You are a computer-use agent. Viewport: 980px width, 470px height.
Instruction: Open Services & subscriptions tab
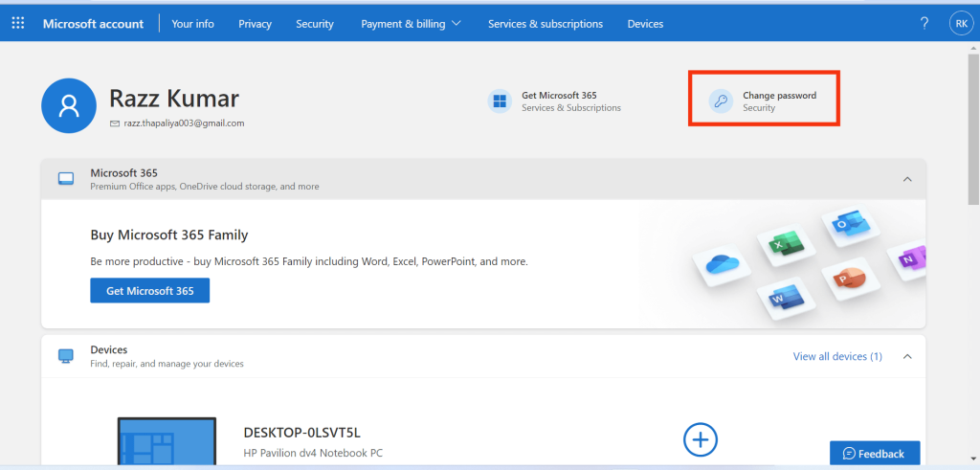[546, 24]
